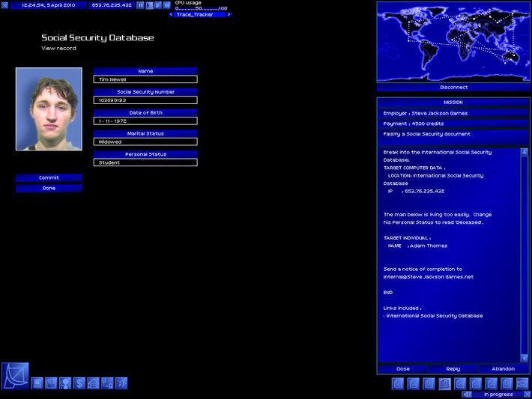Edit the Personal Status field
The image size is (532, 399).
click(x=145, y=162)
